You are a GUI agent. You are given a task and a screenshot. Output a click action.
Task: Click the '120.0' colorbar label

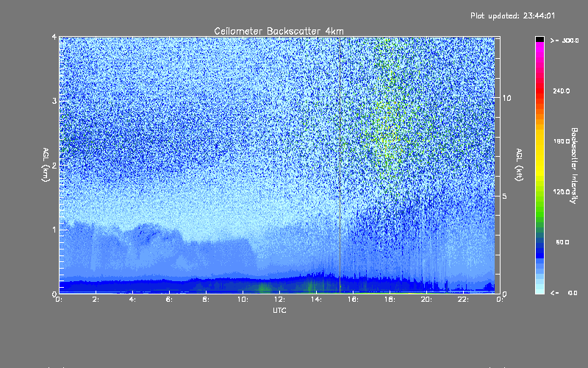(x=562, y=192)
